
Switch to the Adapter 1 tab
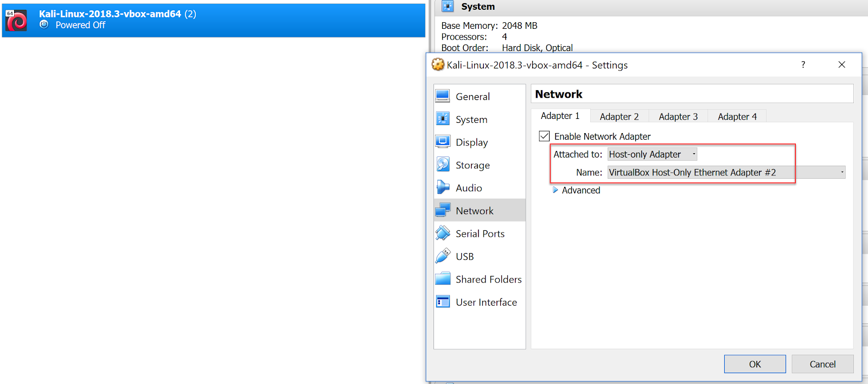point(560,116)
